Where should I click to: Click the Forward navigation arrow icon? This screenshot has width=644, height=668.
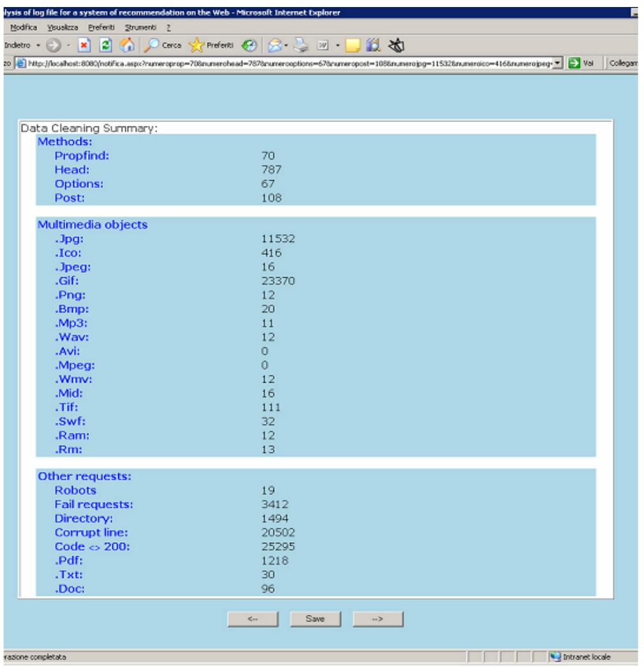coord(53,45)
